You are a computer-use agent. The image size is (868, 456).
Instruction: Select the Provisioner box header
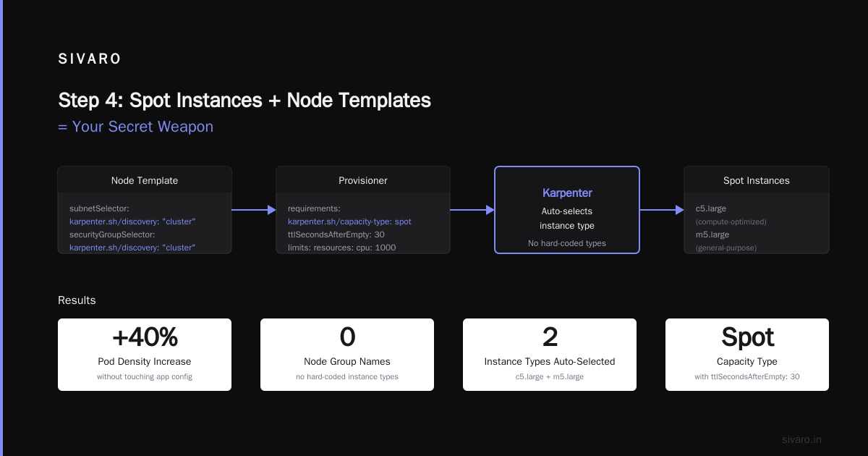[363, 180]
